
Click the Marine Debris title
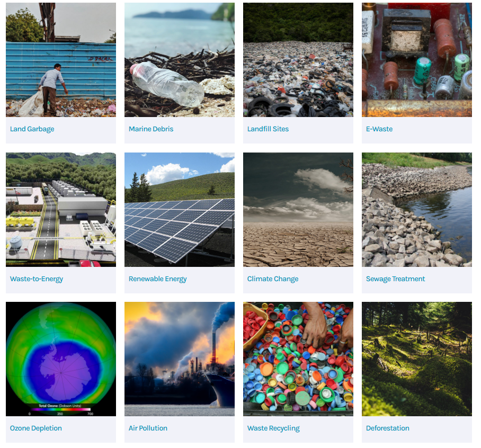[151, 129]
